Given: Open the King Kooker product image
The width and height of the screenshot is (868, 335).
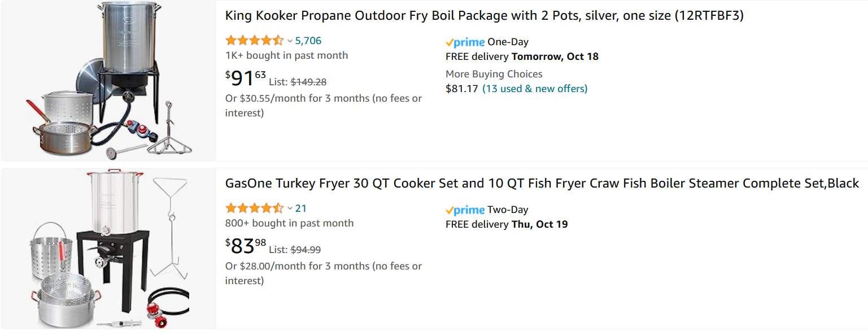Looking at the screenshot, I should 108,80.
